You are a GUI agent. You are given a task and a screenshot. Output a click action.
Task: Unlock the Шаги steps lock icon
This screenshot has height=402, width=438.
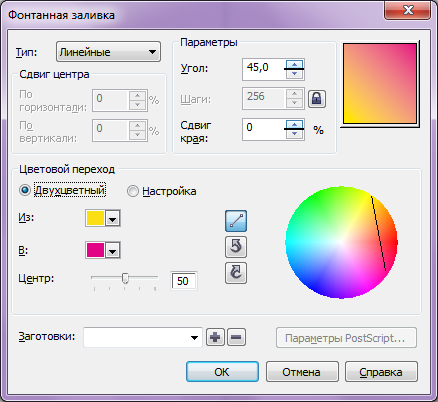(317, 99)
